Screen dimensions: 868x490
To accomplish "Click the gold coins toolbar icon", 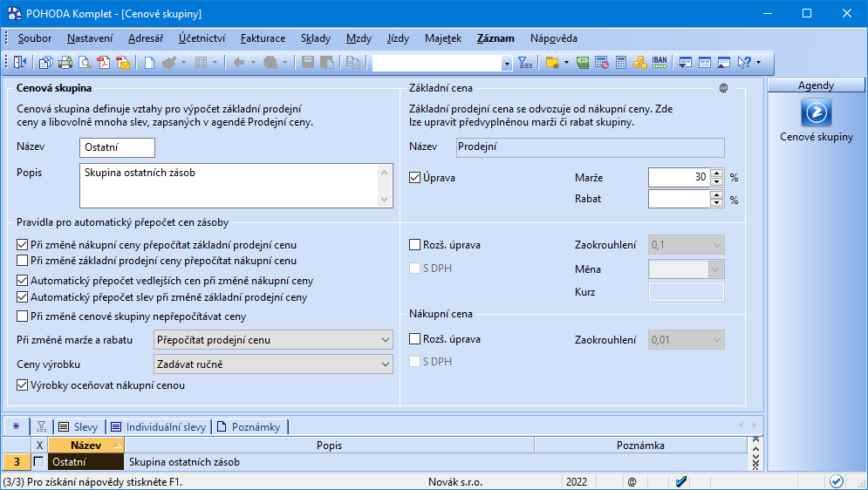I will (640, 63).
